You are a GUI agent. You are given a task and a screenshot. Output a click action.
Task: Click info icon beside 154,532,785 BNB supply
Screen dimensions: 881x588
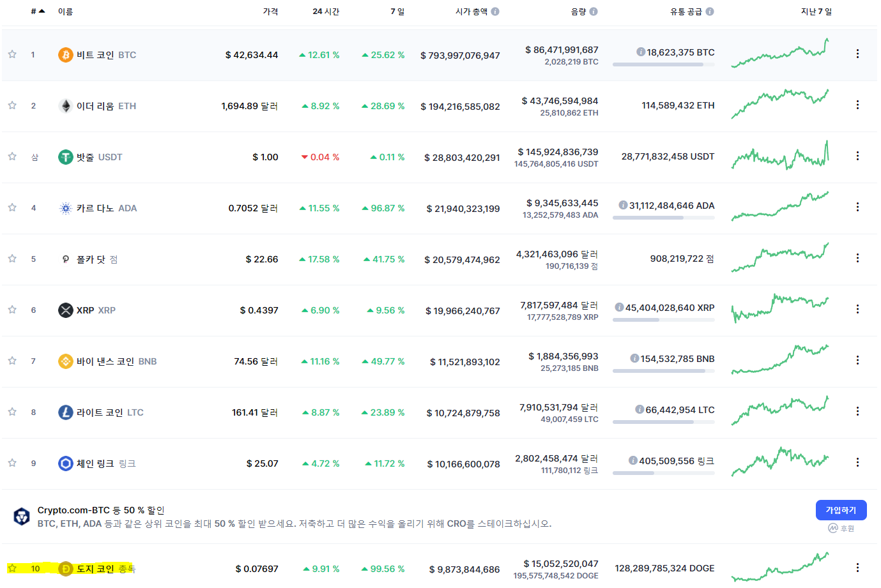[634, 358]
